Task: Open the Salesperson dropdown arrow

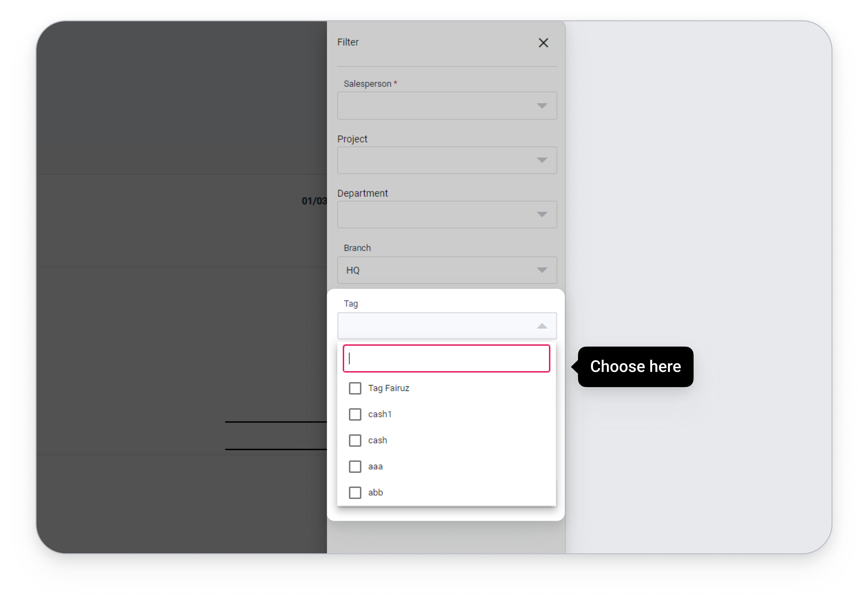Action: [542, 106]
